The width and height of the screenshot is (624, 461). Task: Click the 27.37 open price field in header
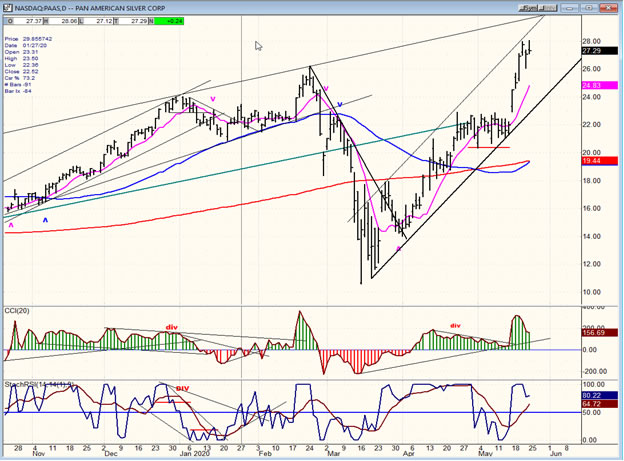coord(34,20)
